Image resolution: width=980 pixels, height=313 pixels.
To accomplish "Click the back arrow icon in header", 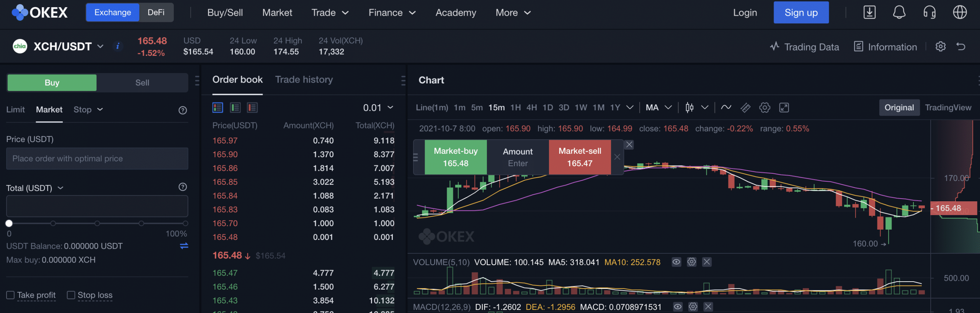I will (x=961, y=47).
